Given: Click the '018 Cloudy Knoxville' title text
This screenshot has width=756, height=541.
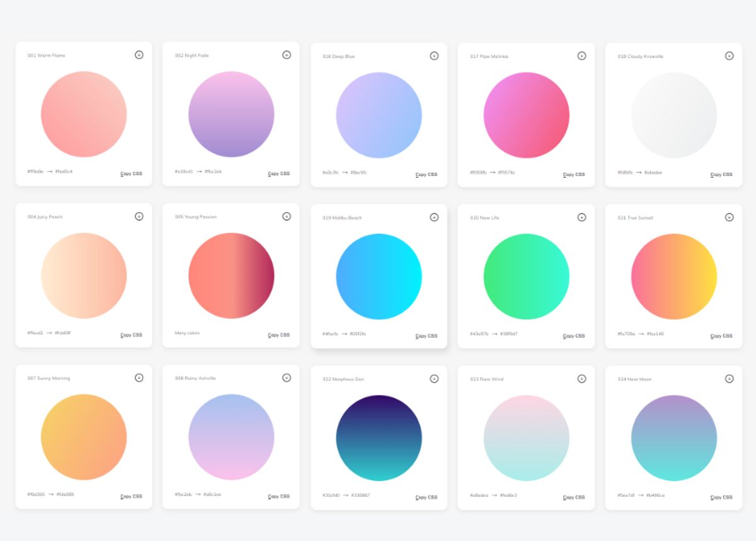Looking at the screenshot, I should click(x=640, y=57).
